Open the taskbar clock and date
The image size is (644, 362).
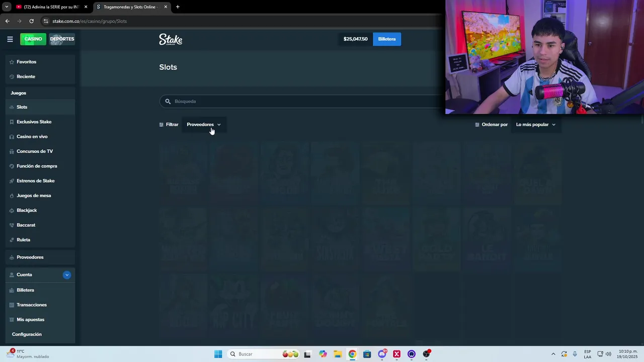pos(628,354)
